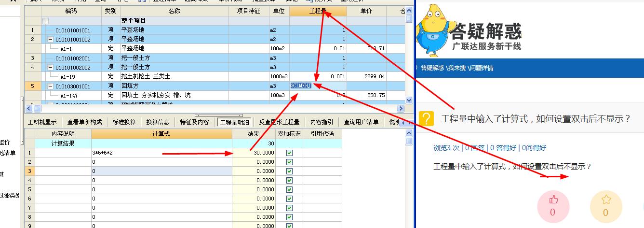Screen dimensions: 644x228
Task: Toggle 累加标识 checkbox in row 2
Action: pos(289,162)
